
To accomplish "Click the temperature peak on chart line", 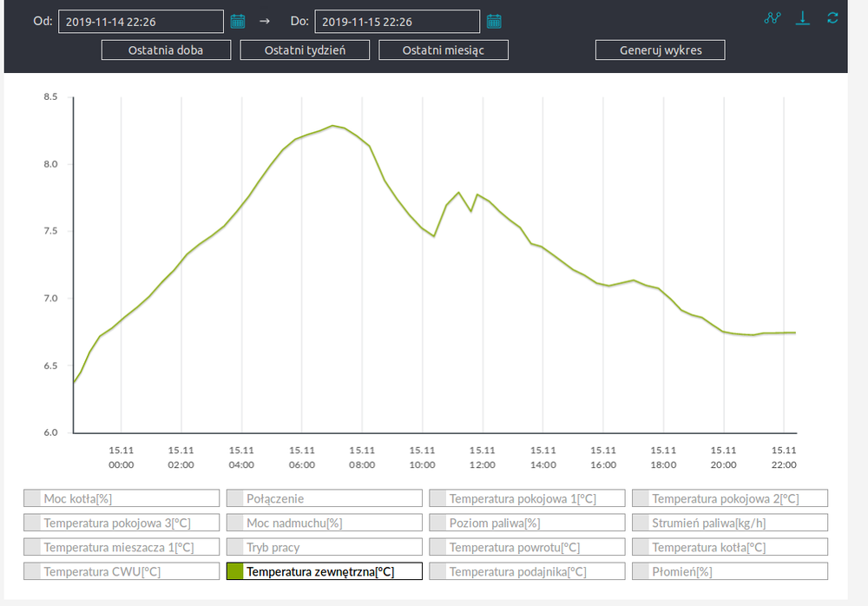I will coord(332,126).
